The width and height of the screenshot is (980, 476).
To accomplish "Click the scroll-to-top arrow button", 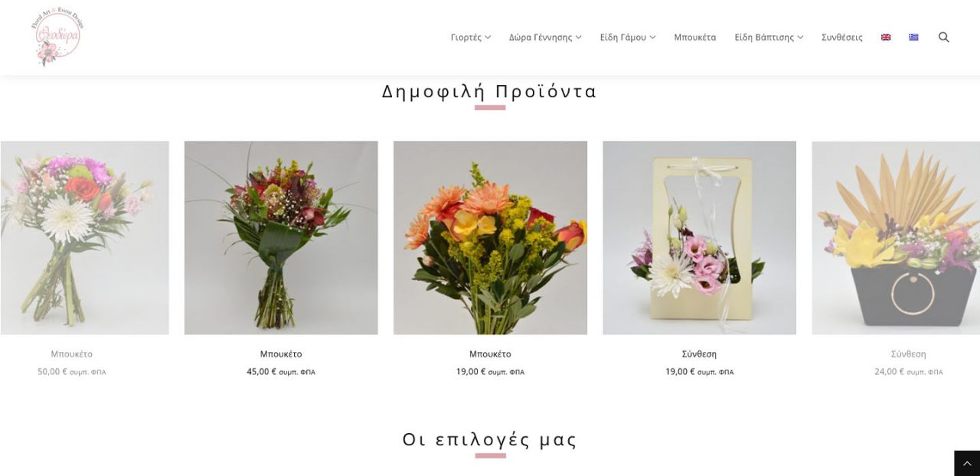I will tap(967, 464).
